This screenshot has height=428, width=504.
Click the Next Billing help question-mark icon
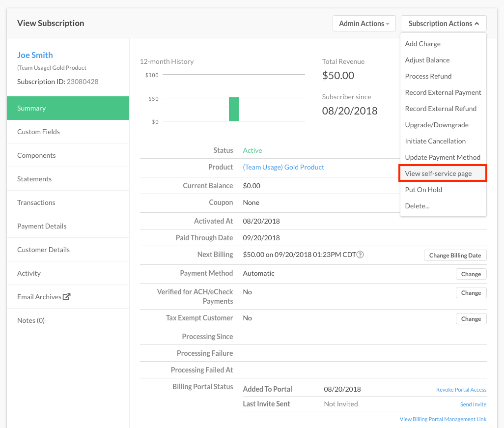click(361, 255)
